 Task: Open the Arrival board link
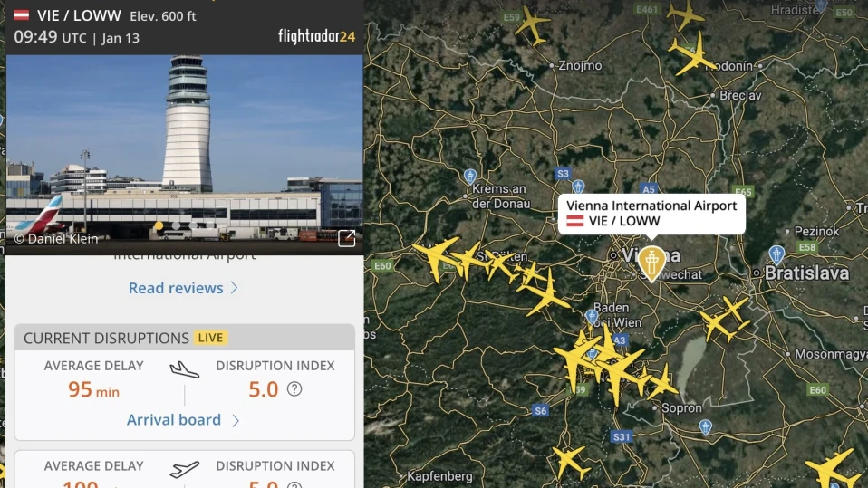pyautogui.click(x=174, y=420)
